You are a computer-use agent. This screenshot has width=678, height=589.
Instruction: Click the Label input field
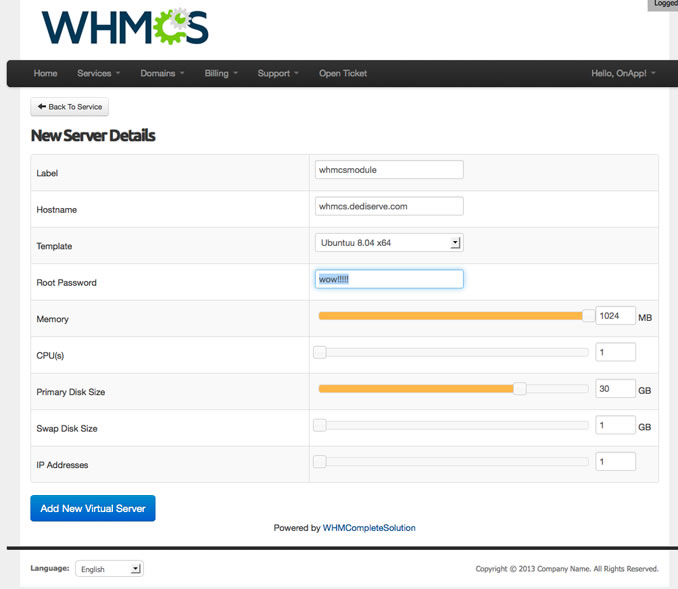click(389, 170)
